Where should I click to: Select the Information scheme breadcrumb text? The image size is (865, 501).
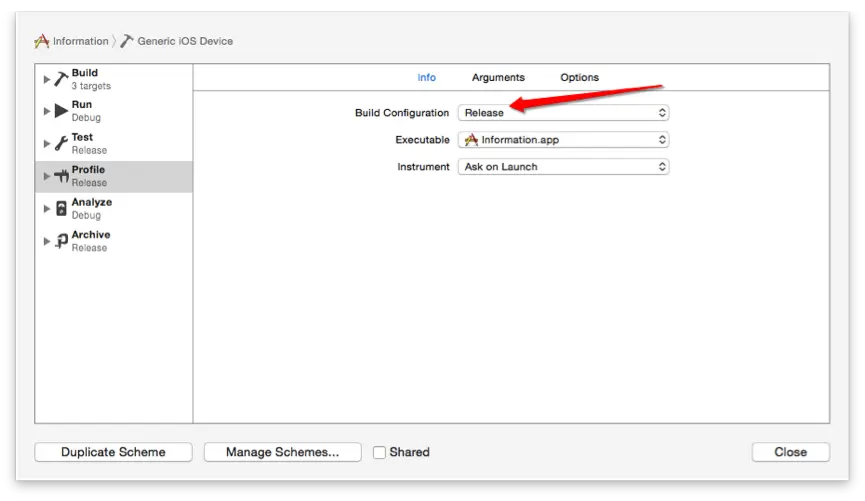point(81,41)
